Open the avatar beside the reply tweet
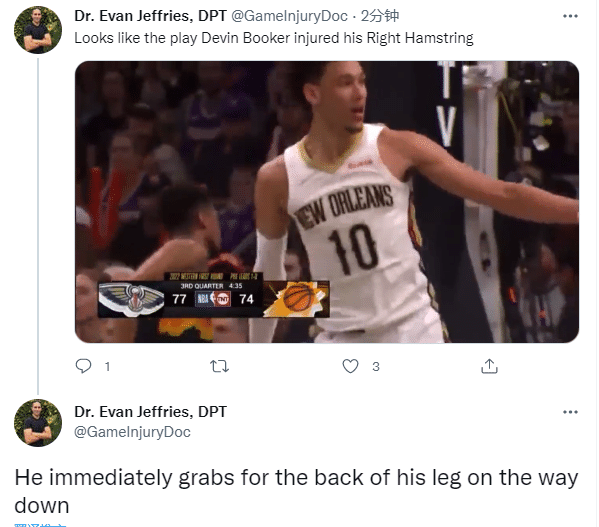The height and width of the screenshot is (527, 599). coord(38,423)
